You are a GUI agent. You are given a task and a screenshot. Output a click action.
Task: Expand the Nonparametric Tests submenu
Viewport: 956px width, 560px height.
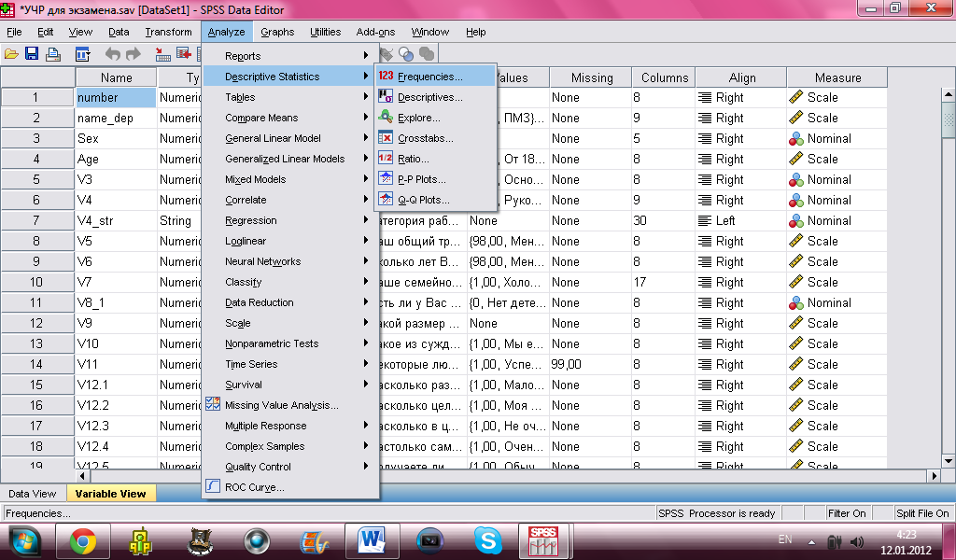click(290, 343)
